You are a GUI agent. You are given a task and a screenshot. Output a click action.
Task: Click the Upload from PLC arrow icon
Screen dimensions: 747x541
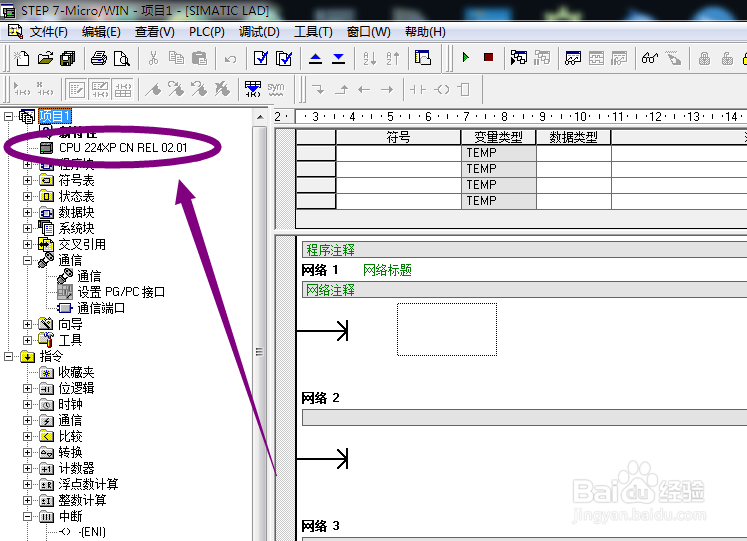pos(315,59)
